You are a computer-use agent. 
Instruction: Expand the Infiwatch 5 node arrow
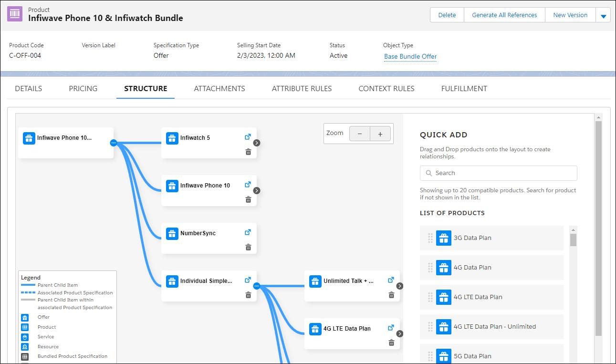257,143
